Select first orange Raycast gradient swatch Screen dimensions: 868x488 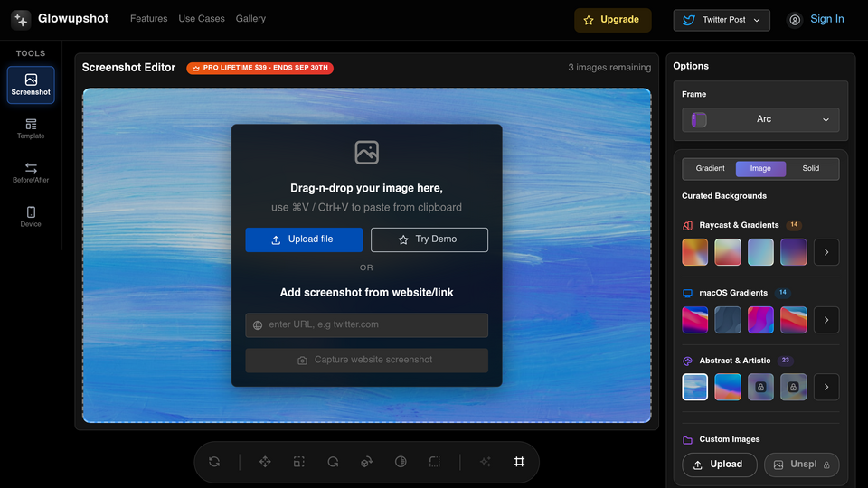pyautogui.click(x=694, y=252)
